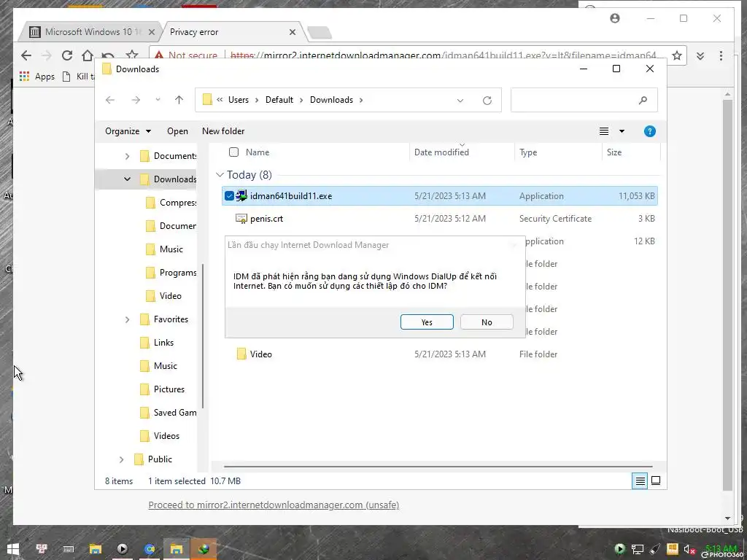Click the horizontal scrollbar in file list
The image size is (747, 560).
click(438, 467)
